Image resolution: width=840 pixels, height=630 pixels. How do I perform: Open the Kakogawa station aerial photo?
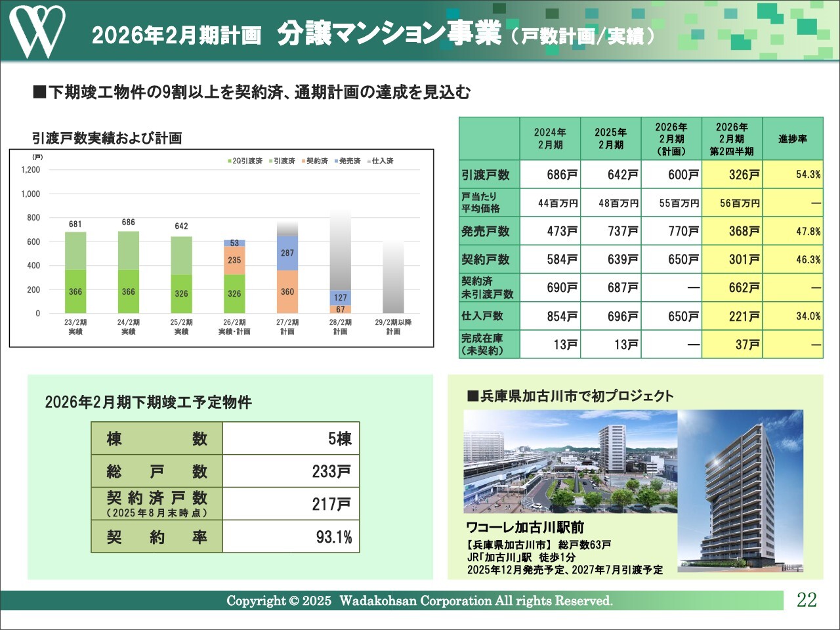(x=570, y=461)
